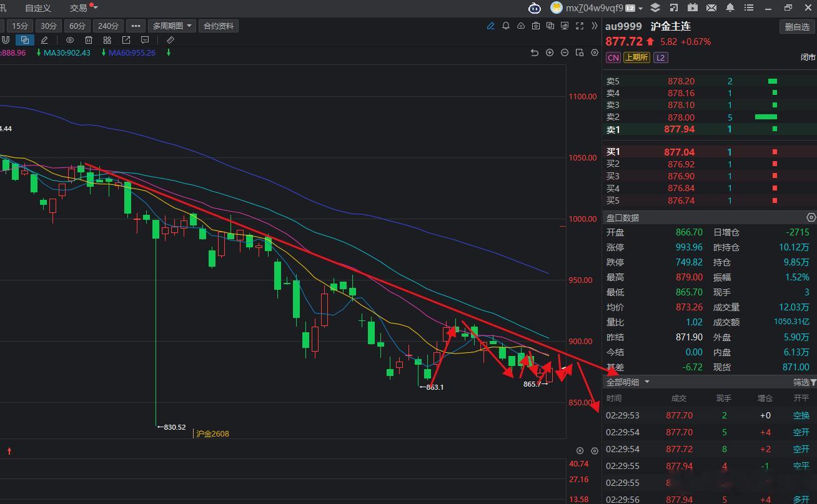Select the ruler measurement tool
The width and height of the screenshot is (817, 504).
(171, 40)
